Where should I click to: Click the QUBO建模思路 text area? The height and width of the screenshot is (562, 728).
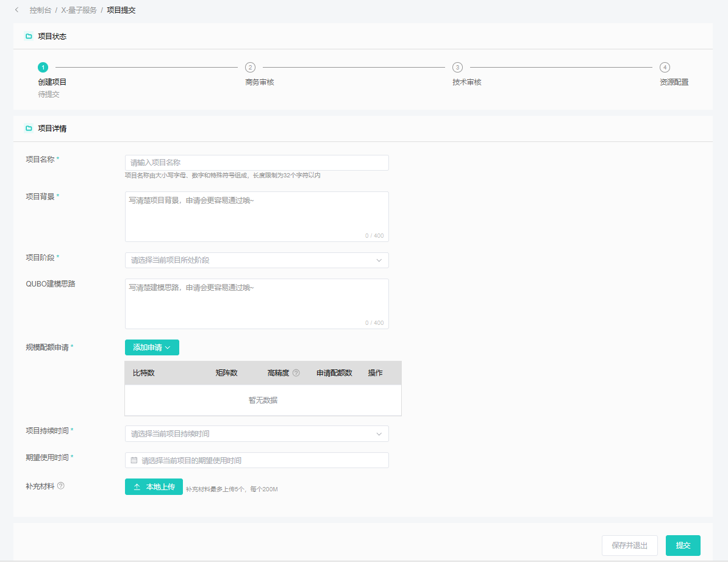pyautogui.click(x=257, y=304)
